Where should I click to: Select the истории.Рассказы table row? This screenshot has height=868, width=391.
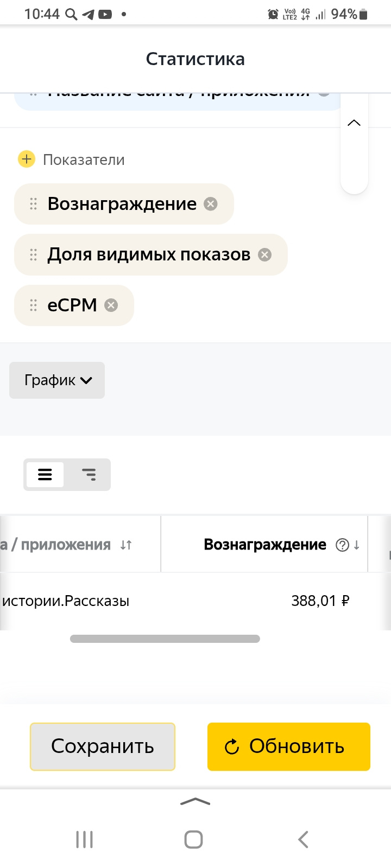click(65, 601)
